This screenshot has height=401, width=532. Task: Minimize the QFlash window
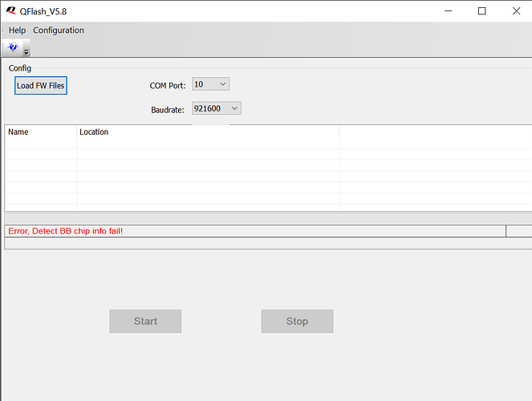444,11
